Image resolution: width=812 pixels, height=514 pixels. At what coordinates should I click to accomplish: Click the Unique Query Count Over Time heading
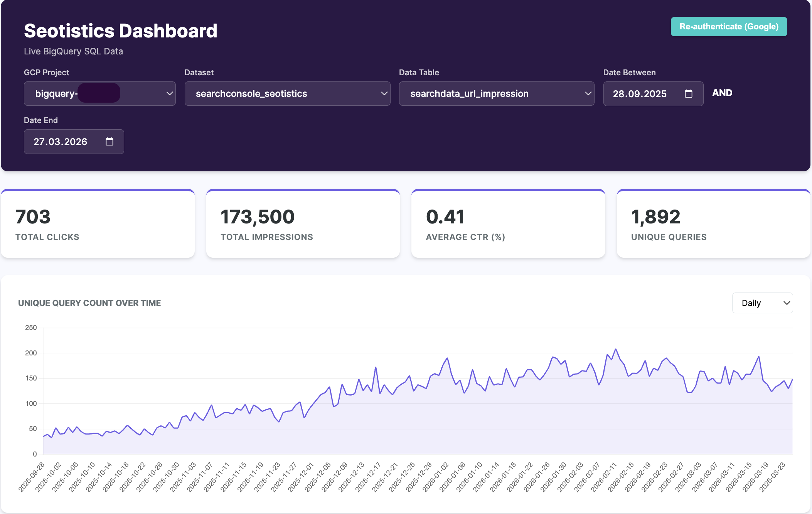pyautogui.click(x=89, y=303)
